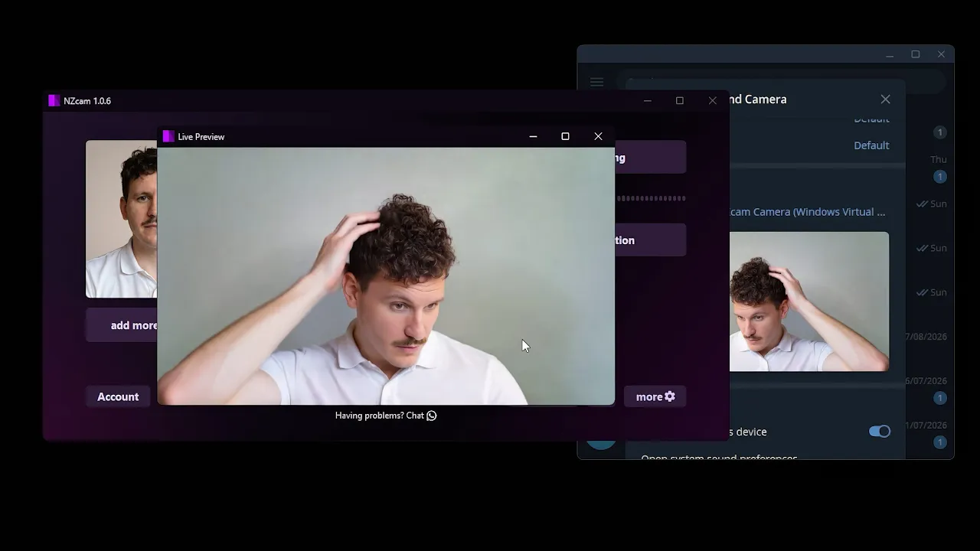980x551 pixels.
Task: Minimize the NZcam 1.0.6 window
Action: coord(648,100)
